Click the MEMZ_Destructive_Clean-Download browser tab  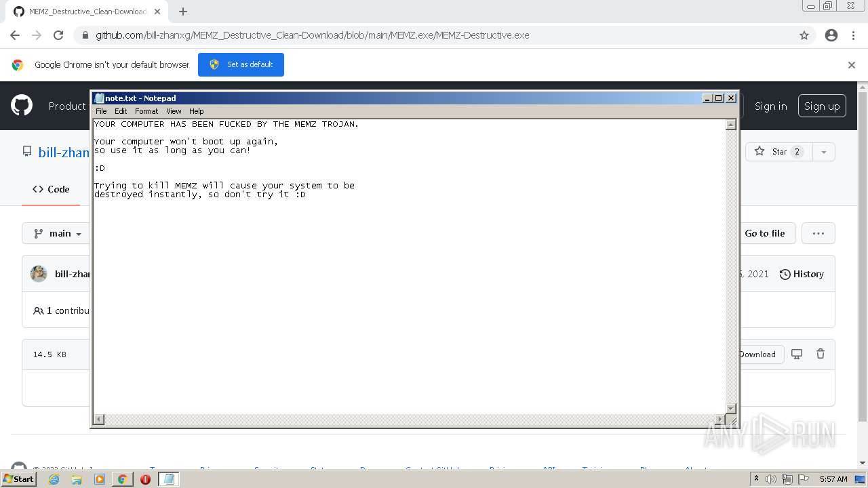[87, 12]
